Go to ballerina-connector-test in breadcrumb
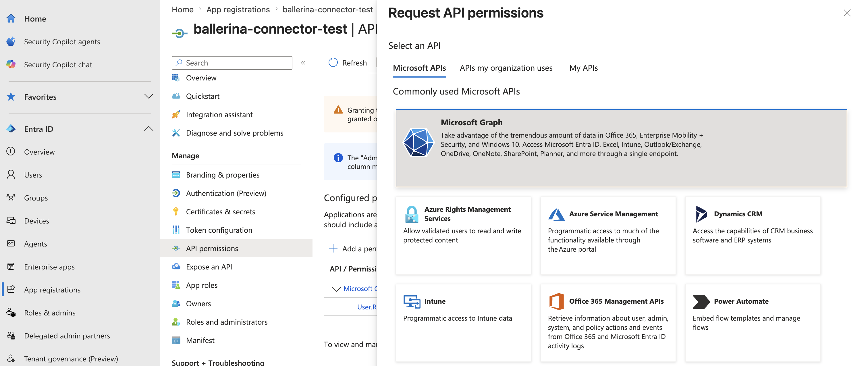 click(327, 9)
